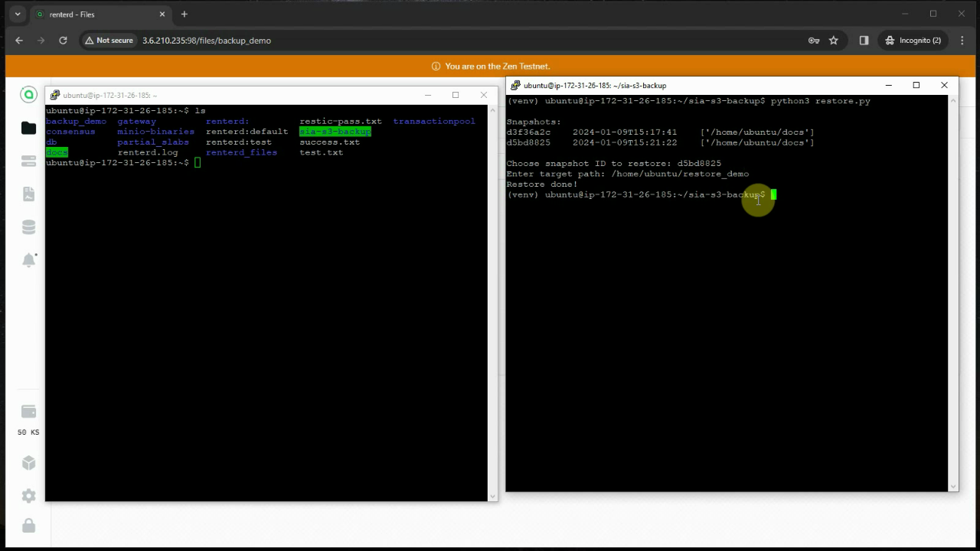Viewport: 980px width, 551px height.
Task: Reload the current browser page
Action: 63,41
